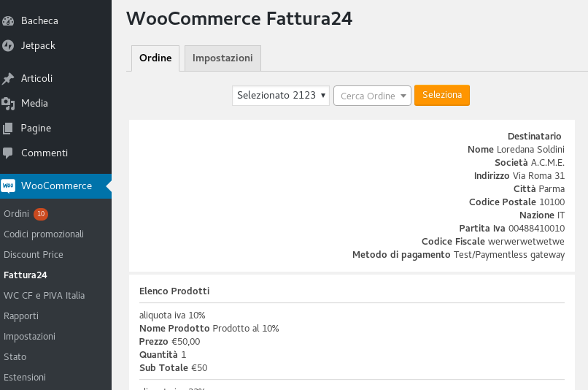588x390 pixels.
Task: Open Stato submenu link
Action: click(x=15, y=357)
